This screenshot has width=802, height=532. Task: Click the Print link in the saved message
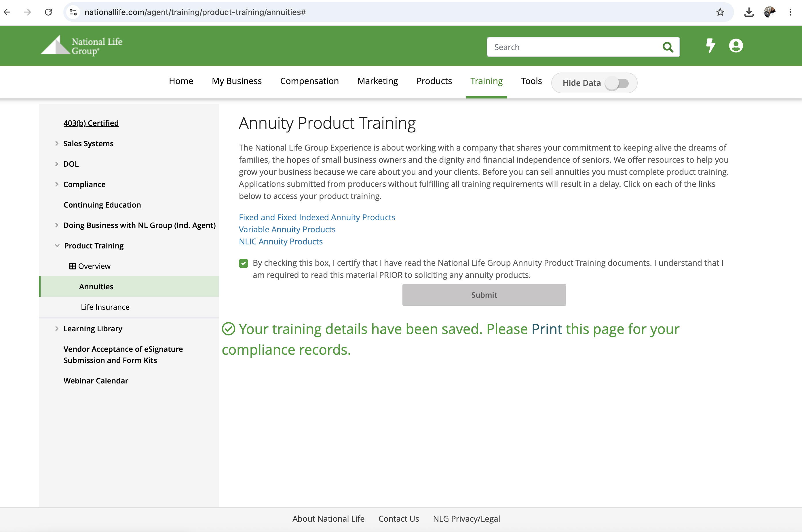tap(547, 329)
